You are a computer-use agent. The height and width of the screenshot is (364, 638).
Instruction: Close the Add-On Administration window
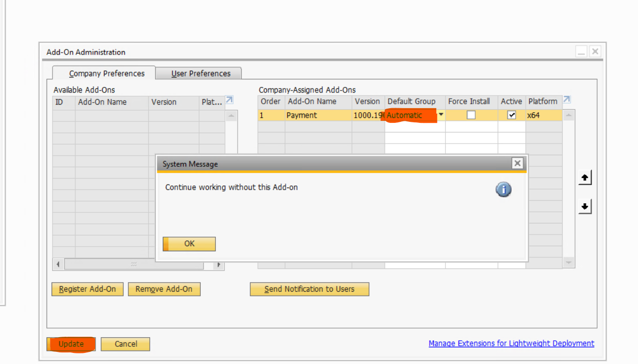(595, 52)
